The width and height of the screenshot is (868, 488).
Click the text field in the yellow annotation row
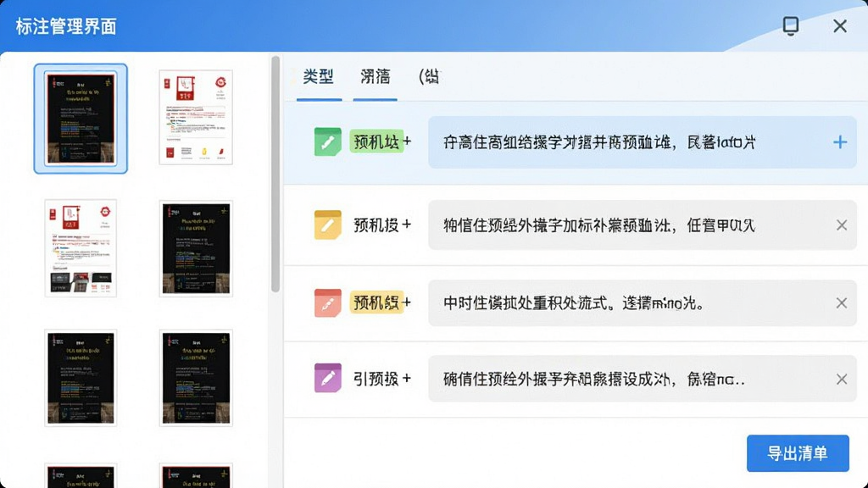tap(643, 225)
